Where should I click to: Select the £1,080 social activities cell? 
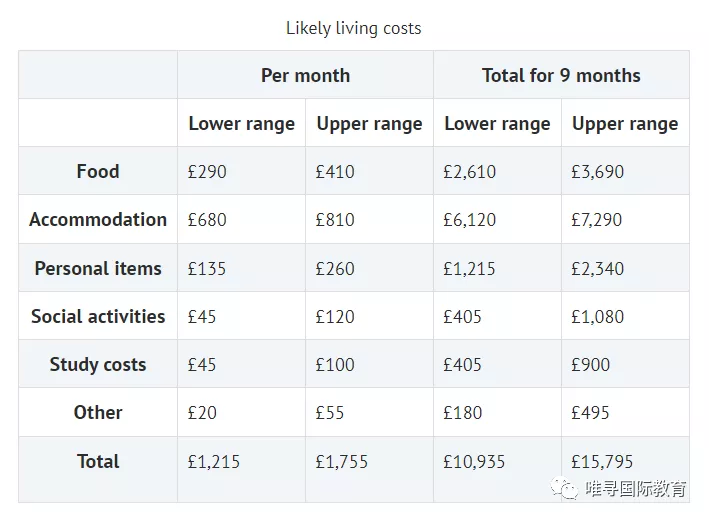click(598, 316)
